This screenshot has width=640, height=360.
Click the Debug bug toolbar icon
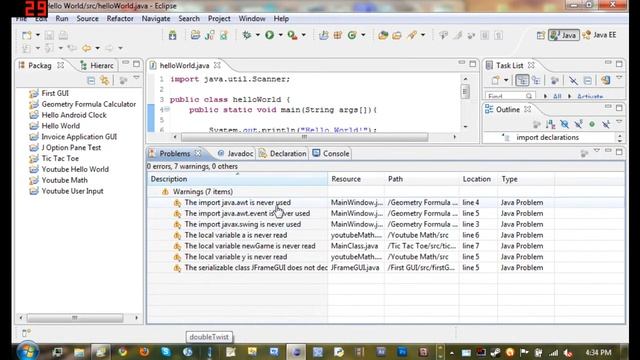[247, 36]
